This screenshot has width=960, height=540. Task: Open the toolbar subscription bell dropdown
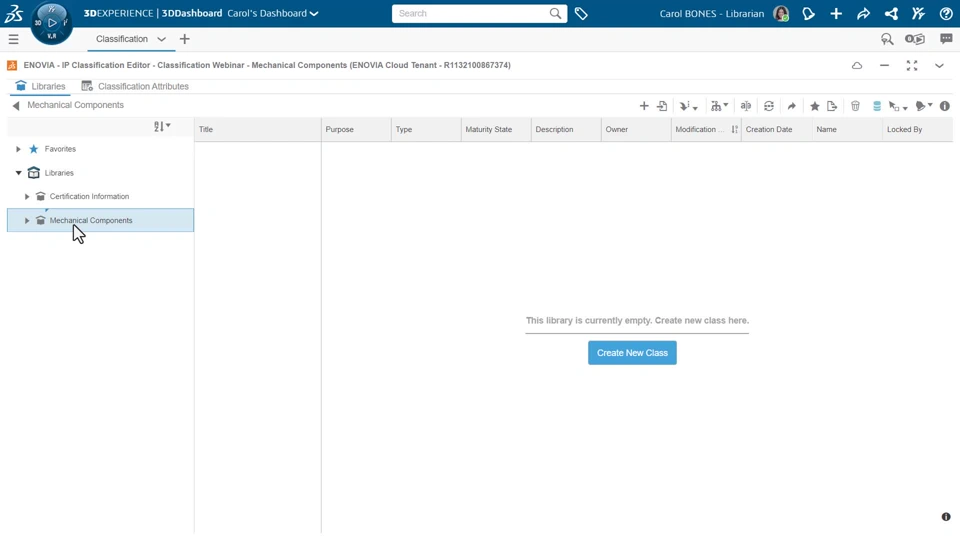coord(923,106)
